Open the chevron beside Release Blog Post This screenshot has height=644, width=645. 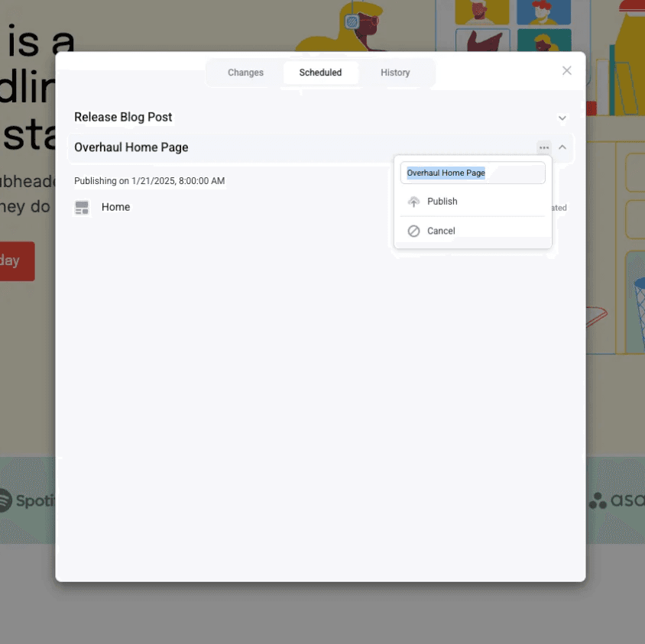click(x=562, y=118)
